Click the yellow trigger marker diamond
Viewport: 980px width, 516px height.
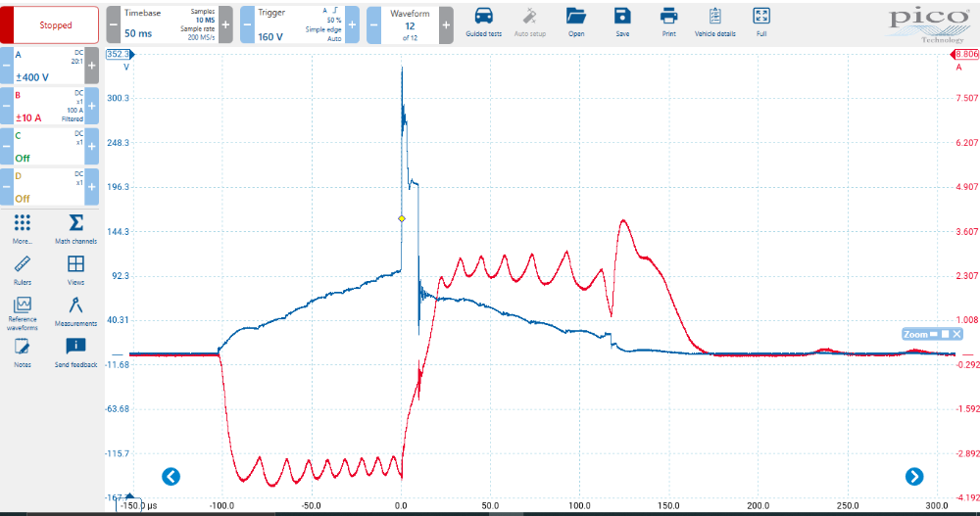pos(401,218)
